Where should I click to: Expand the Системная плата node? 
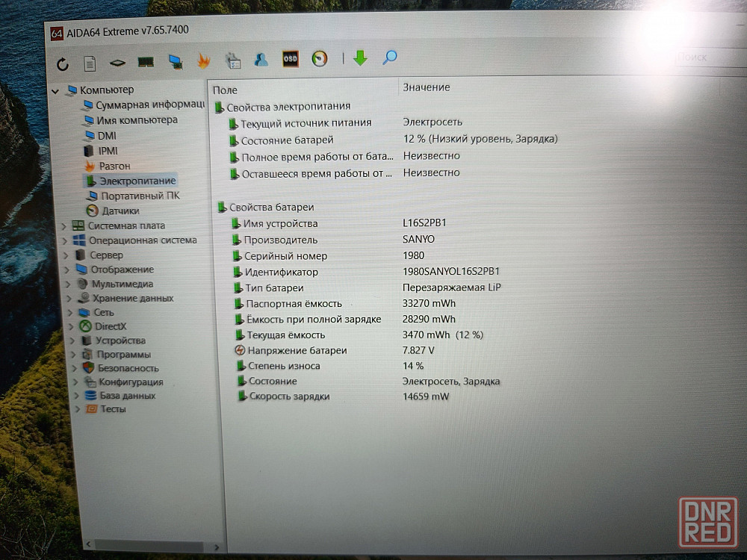click(x=63, y=226)
